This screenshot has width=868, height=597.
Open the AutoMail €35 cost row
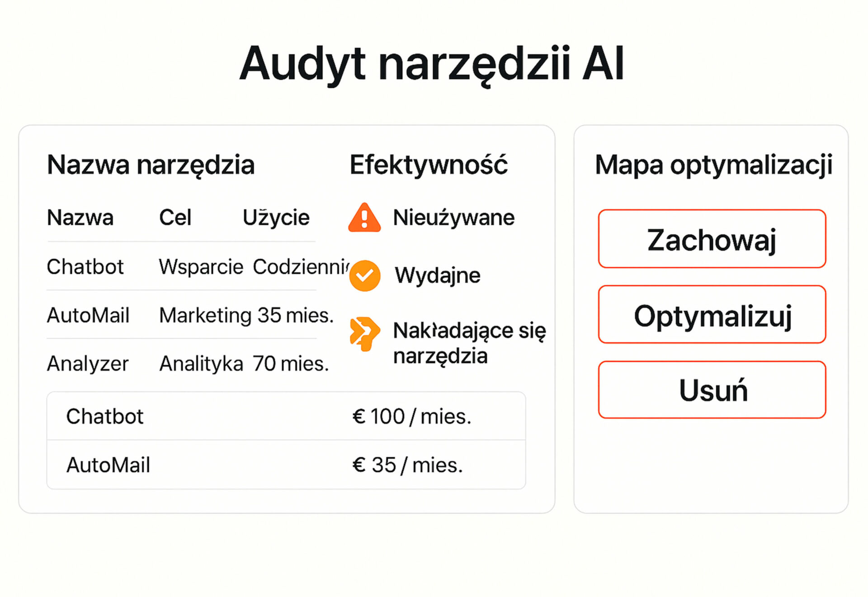click(x=286, y=464)
